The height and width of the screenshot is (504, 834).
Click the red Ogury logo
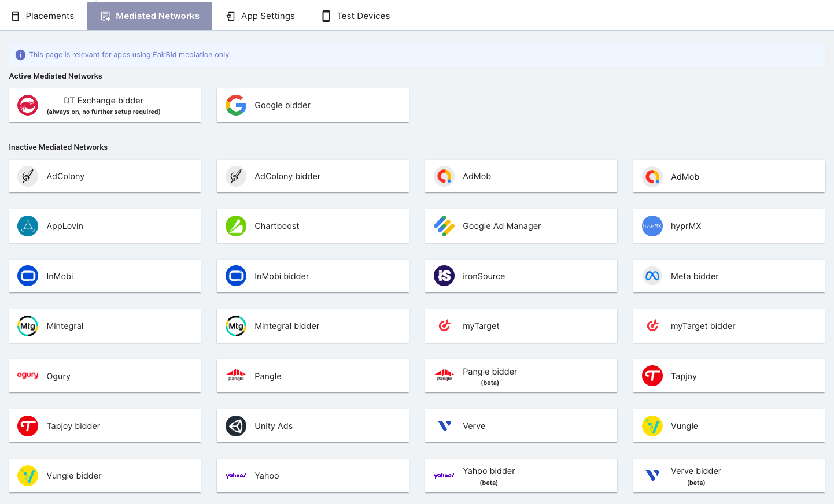point(28,375)
